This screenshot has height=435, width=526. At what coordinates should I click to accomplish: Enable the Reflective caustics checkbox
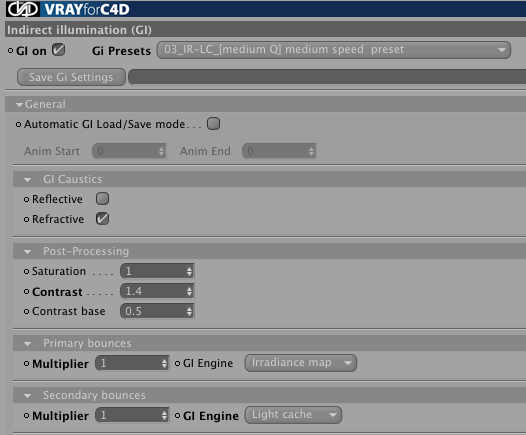pyautogui.click(x=102, y=199)
